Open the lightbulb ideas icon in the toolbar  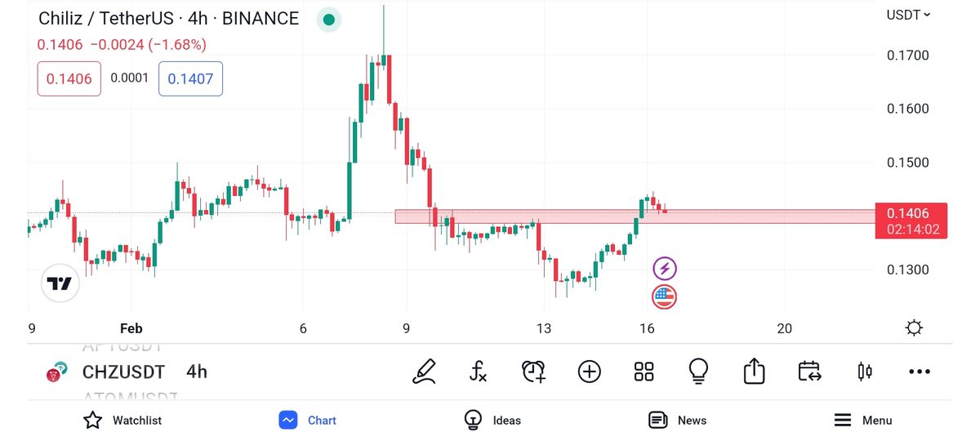pyautogui.click(x=698, y=372)
